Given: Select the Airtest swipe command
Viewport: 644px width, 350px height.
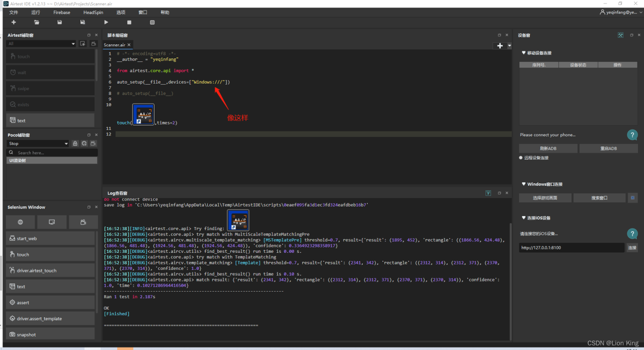Looking at the screenshot, I should [x=50, y=89].
